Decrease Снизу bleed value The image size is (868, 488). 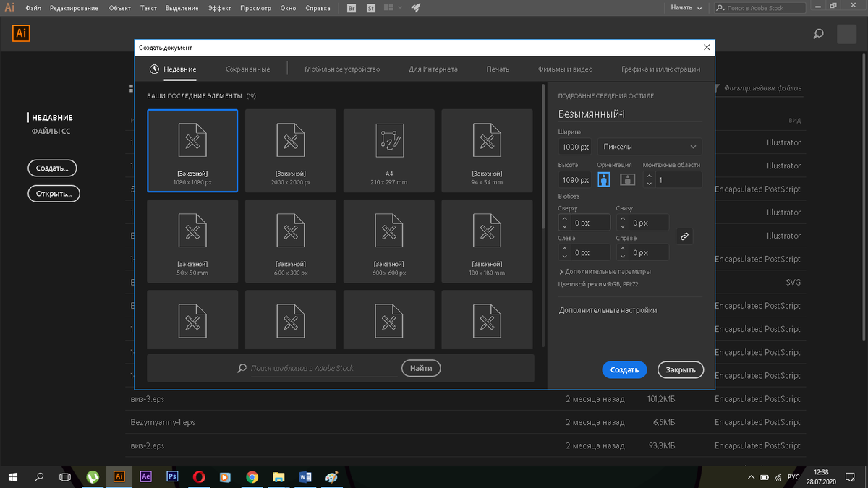pos(623,227)
